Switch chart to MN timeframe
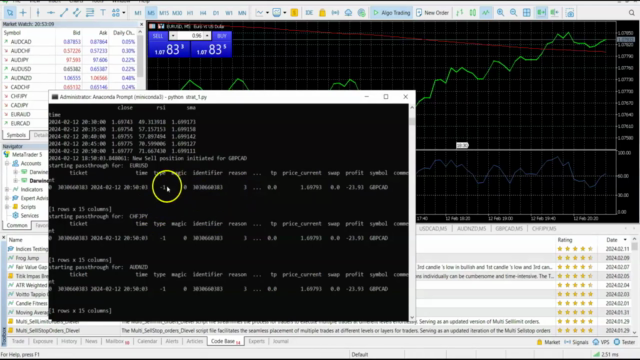This screenshot has width=640, height=360. 242,13
